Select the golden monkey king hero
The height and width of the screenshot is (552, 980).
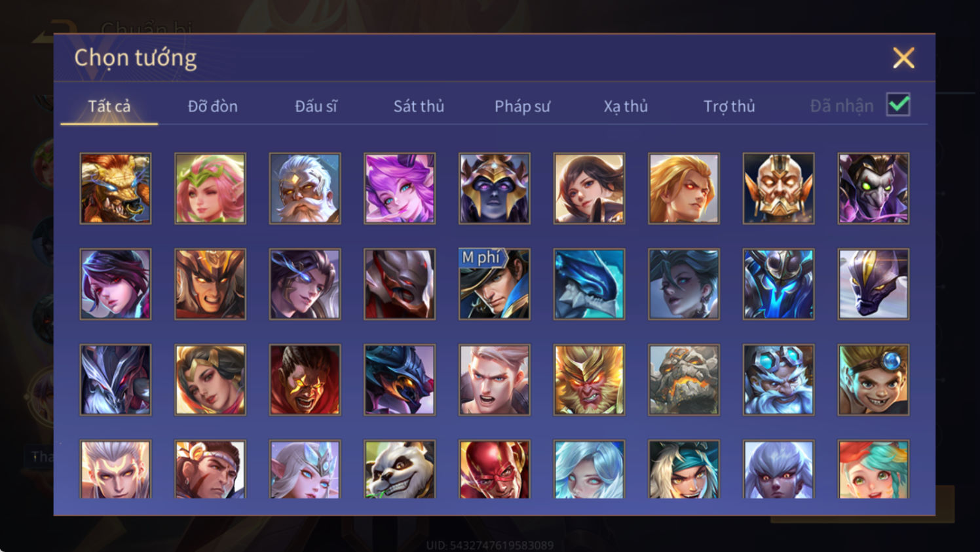pos(589,380)
